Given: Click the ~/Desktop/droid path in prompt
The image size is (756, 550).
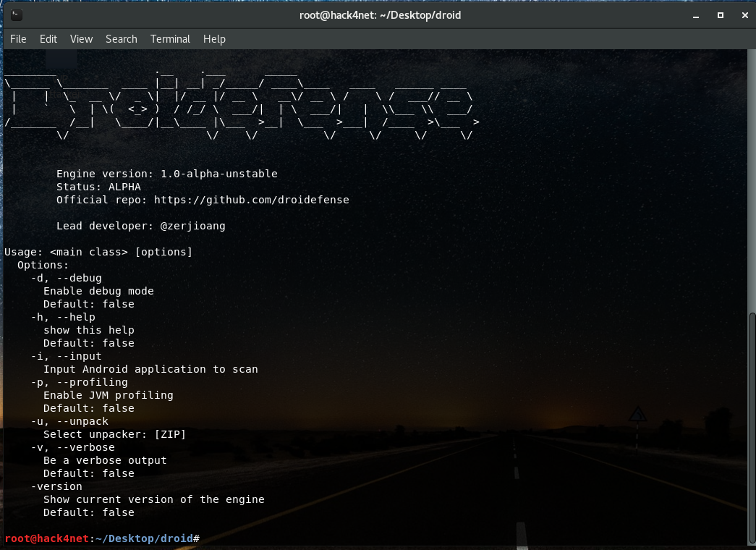Looking at the screenshot, I should (145, 538).
